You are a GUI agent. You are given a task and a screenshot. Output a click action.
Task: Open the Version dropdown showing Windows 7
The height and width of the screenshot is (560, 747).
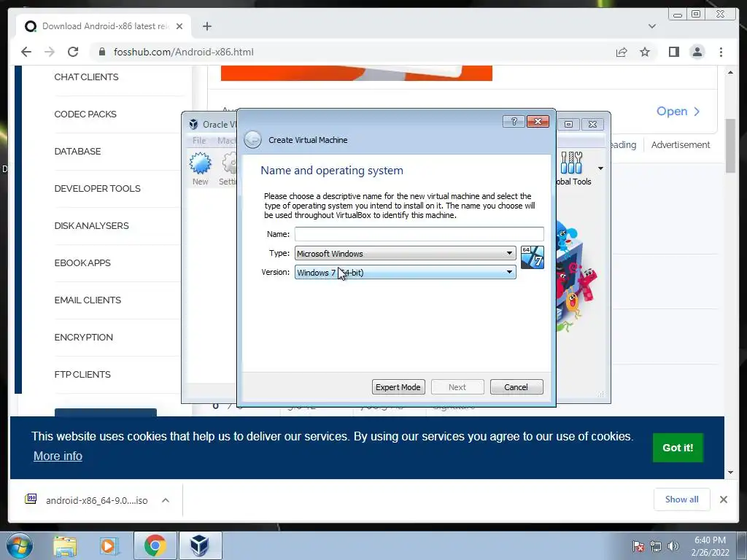tap(405, 273)
